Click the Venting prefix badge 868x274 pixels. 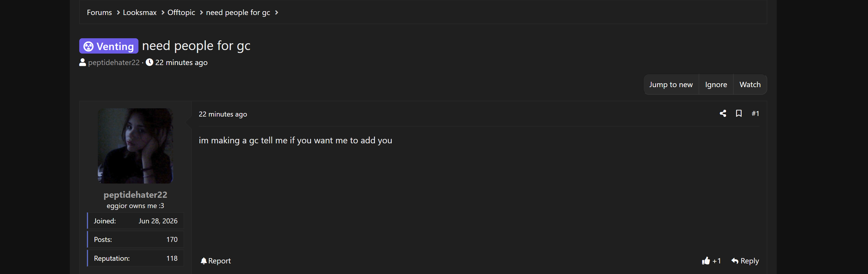(x=108, y=46)
